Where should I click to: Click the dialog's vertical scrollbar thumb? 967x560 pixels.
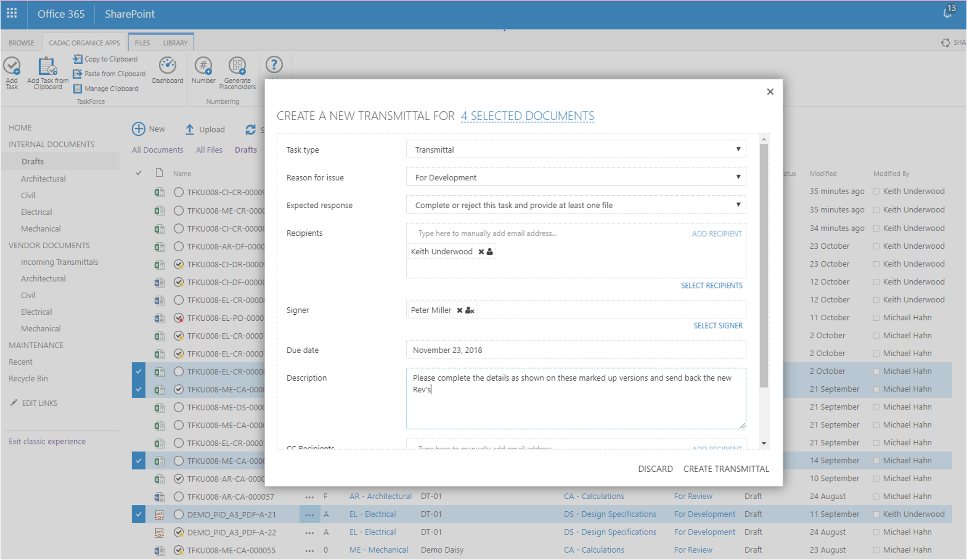[763, 265]
